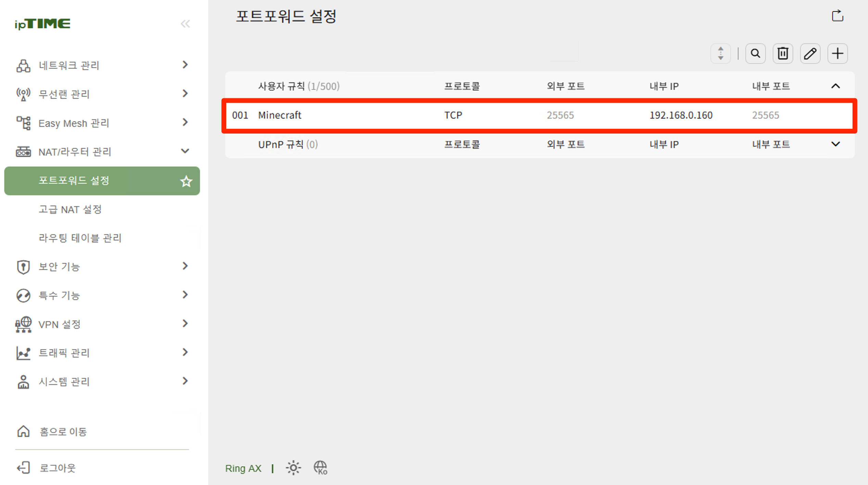Viewport: 868px width, 485px height.
Task: Click 로그아웃 link
Action: (58, 468)
